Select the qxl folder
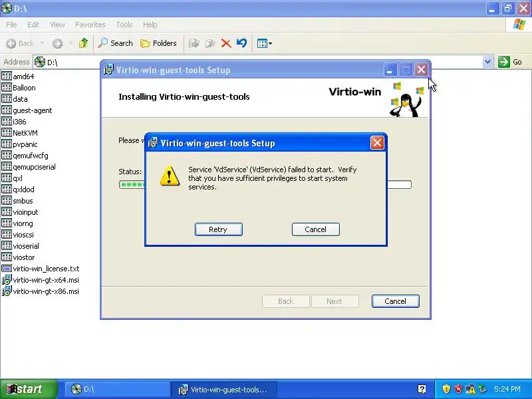Image resolution: width=532 pixels, height=399 pixels. pyautogui.click(x=12, y=178)
